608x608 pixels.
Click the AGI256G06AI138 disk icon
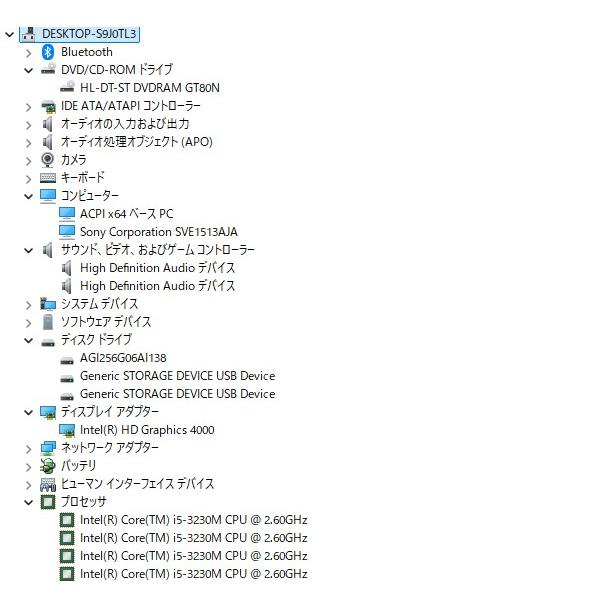tap(67, 361)
